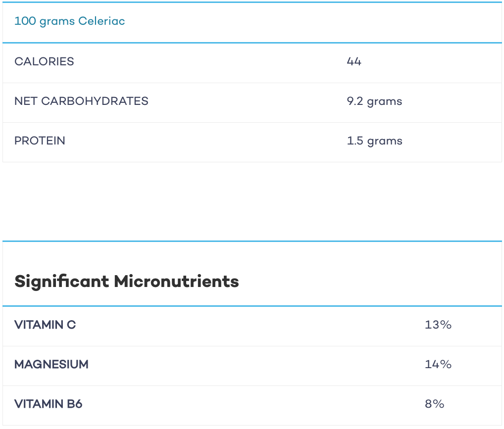
Task: Click the calories value 44
Action: click(x=354, y=61)
